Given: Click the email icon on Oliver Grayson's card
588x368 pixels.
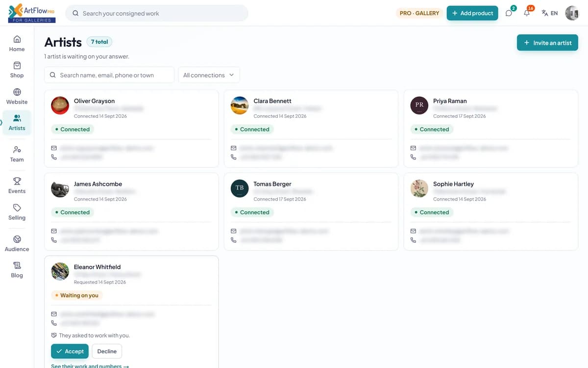Looking at the screenshot, I should click(54, 148).
